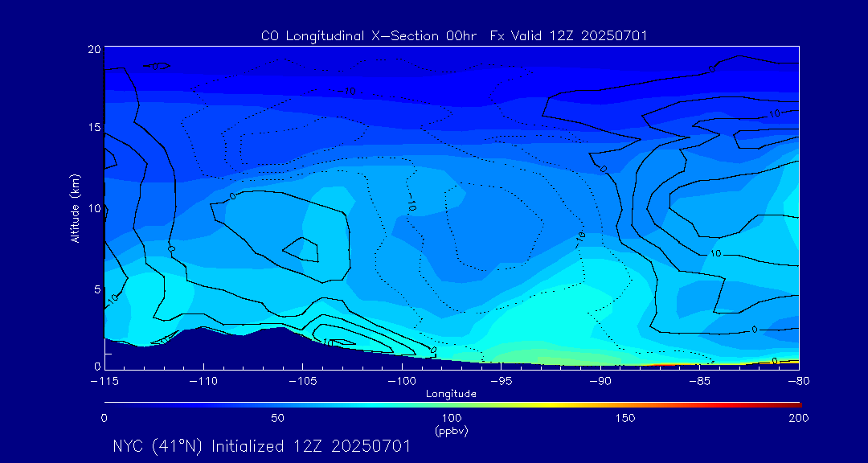Image resolution: width=868 pixels, height=463 pixels.
Task: Click the longitude tick label '-105'
Action: pyautogui.click(x=303, y=382)
